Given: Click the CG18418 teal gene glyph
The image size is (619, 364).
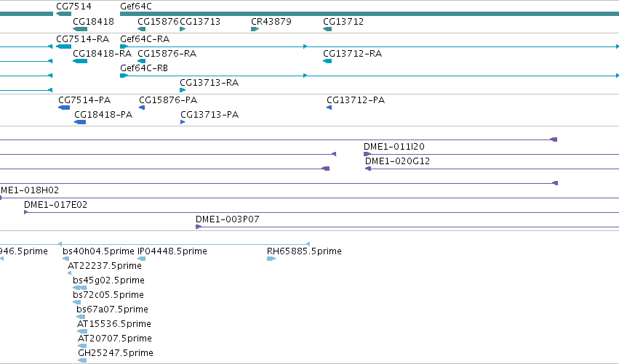Looking at the screenshot, I should [x=80, y=29].
